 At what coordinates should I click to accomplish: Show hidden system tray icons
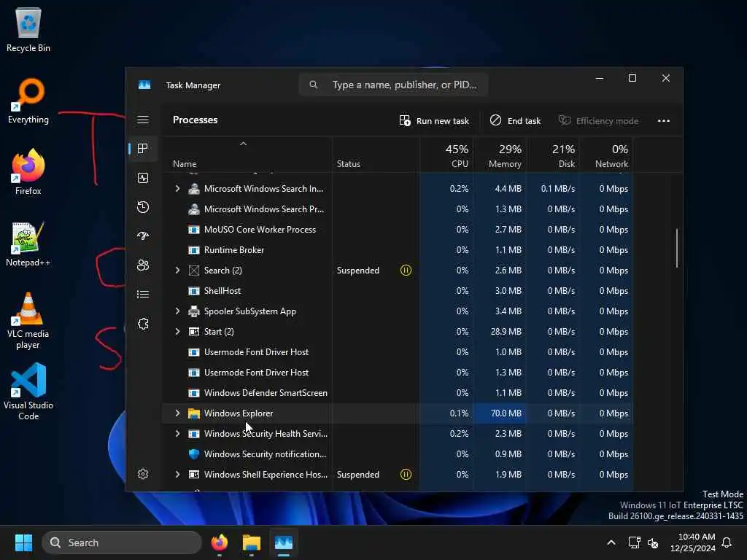(611, 542)
